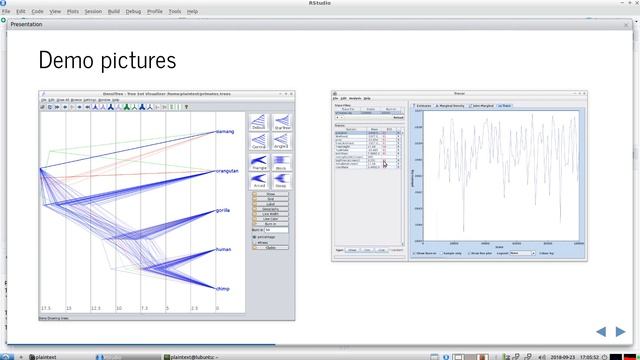This screenshot has width=640, height=360.
Task: Open the RStudio Debug menu
Action: [133, 11]
